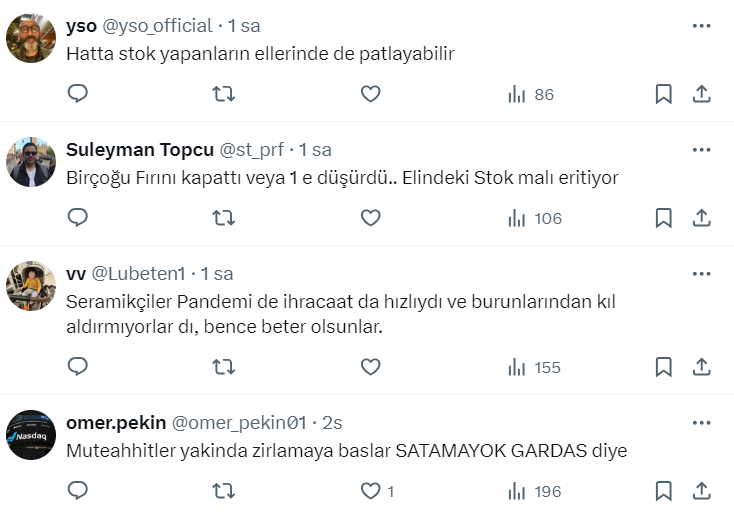Image resolution: width=734 pixels, height=516 pixels.
Task: Share Suleyman Topcu's tweet
Action: point(702,218)
